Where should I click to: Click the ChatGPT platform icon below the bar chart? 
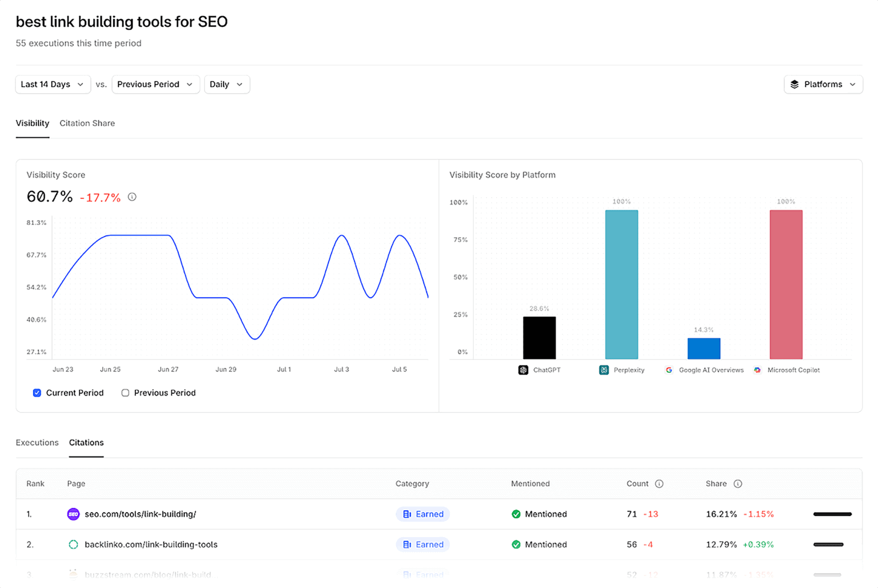click(x=523, y=370)
